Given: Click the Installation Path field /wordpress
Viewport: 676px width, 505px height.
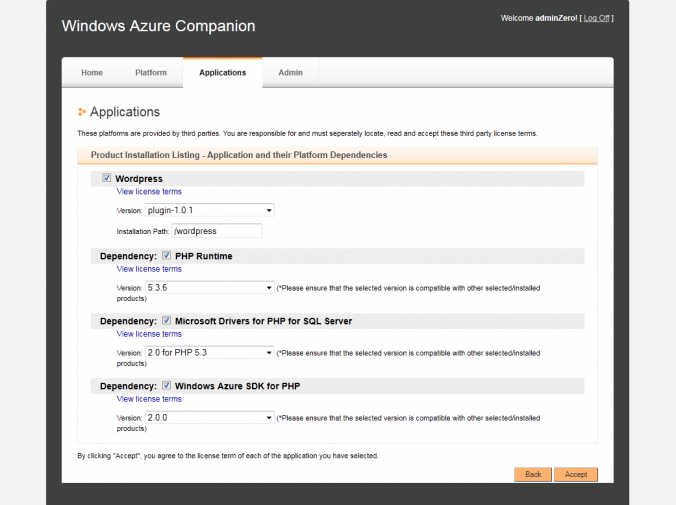Looking at the screenshot, I should point(217,231).
